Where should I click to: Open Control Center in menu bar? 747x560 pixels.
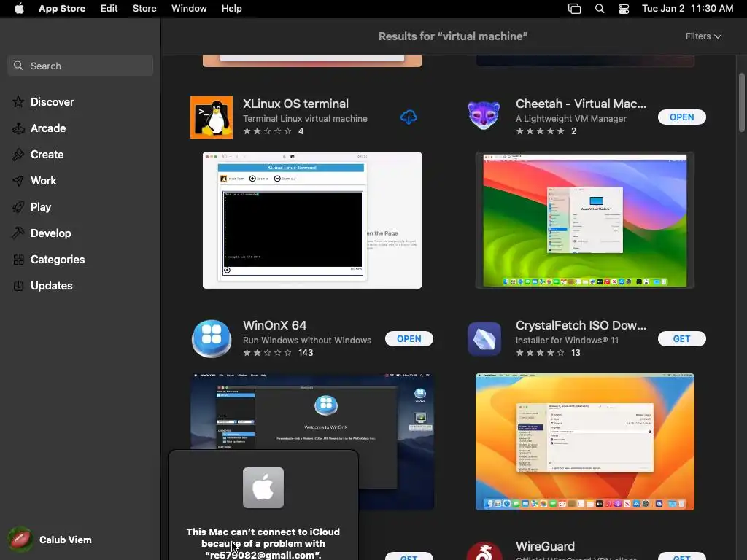point(624,9)
